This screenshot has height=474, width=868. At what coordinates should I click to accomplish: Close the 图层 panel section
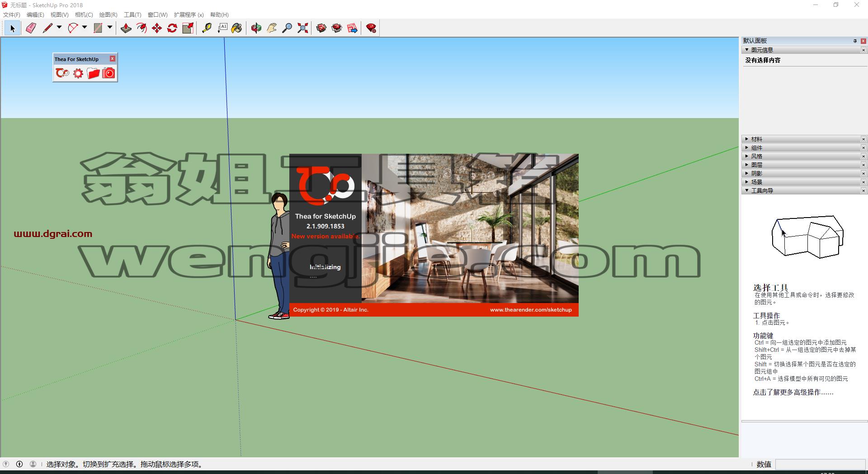(x=863, y=165)
